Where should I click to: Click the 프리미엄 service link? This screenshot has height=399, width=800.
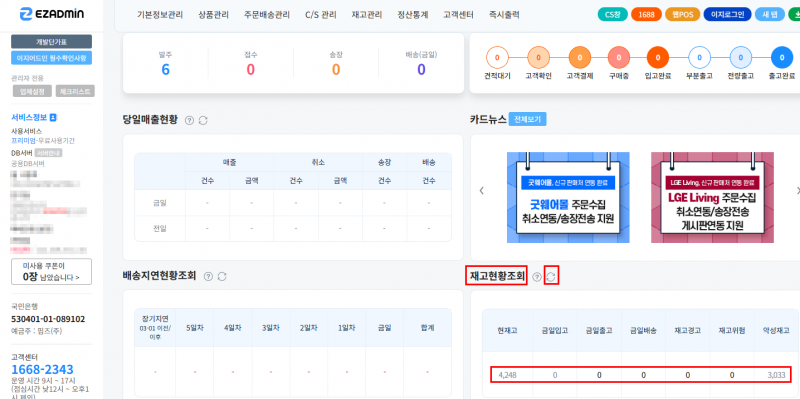click(x=23, y=140)
